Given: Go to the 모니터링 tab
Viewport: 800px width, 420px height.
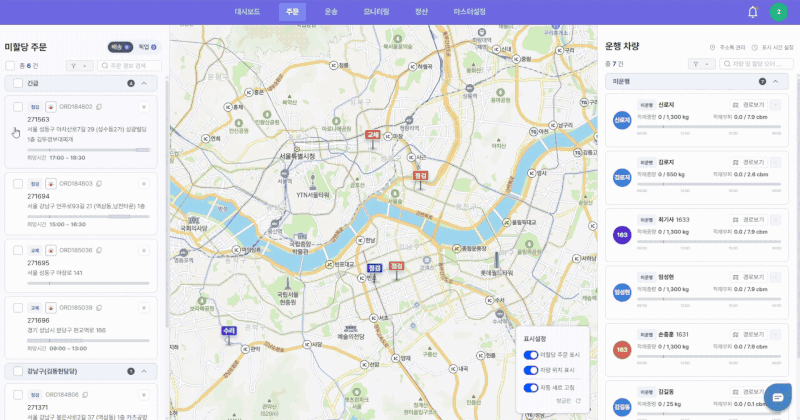Looking at the screenshot, I should tap(376, 11).
